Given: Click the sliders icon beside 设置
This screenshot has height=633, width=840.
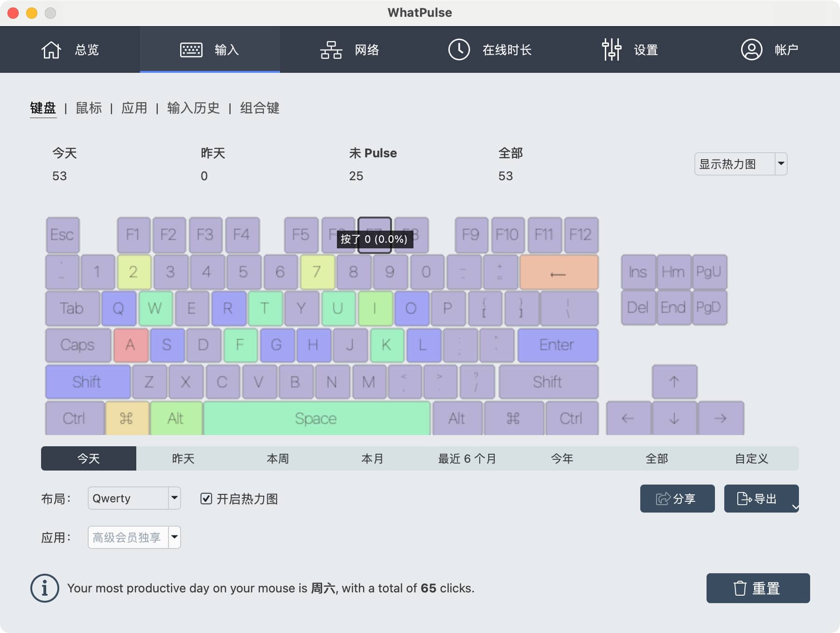Looking at the screenshot, I should 611,49.
